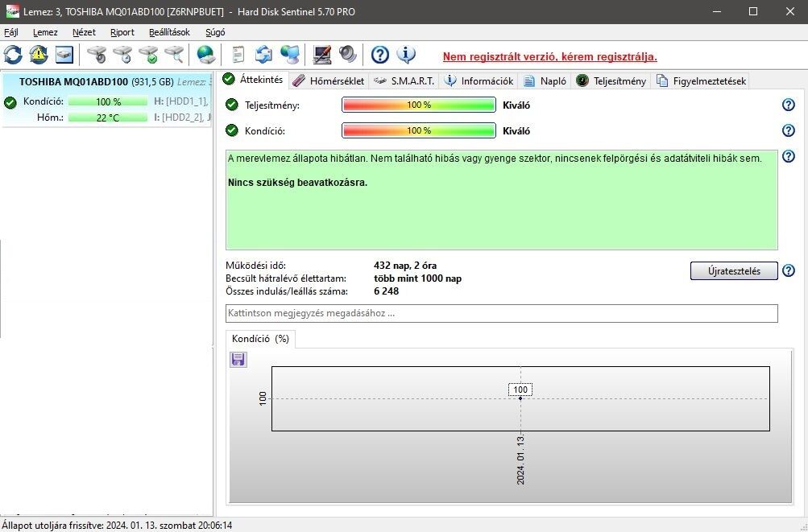Click the green status description text box
Viewport: 808px width, 532px height.
click(x=501, y=200)
